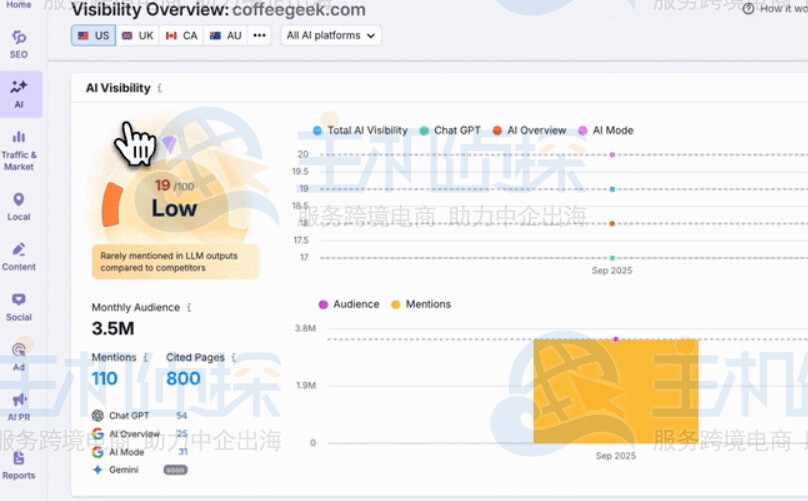
Task: Click Google icon beside AI Mode
Action: coord(97,452)
